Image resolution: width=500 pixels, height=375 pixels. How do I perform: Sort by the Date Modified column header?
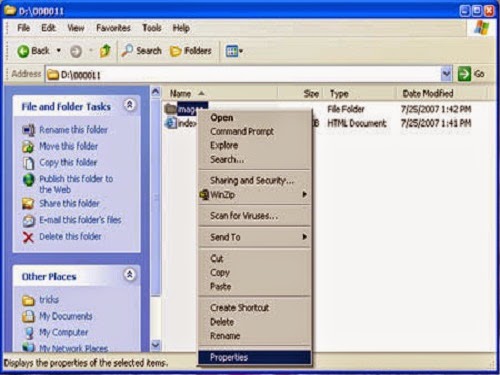442,94
